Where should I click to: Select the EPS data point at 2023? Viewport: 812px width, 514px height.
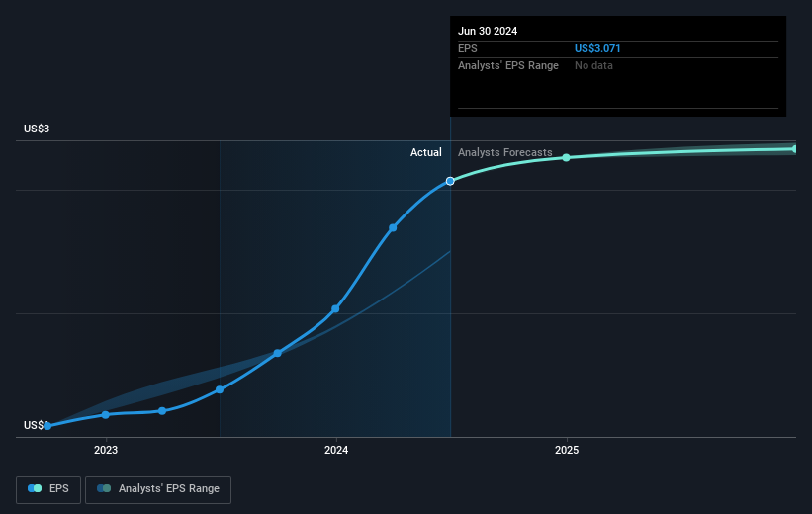pos(106,414)
